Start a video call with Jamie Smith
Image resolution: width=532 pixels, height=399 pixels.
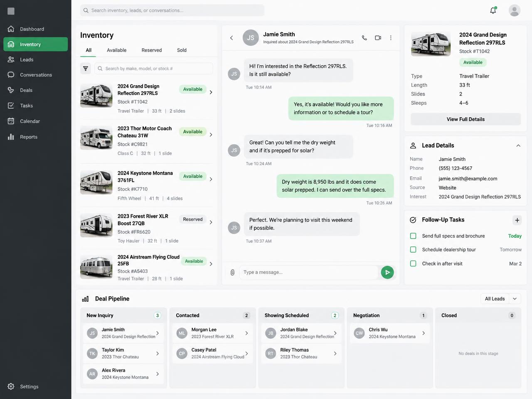378,38
